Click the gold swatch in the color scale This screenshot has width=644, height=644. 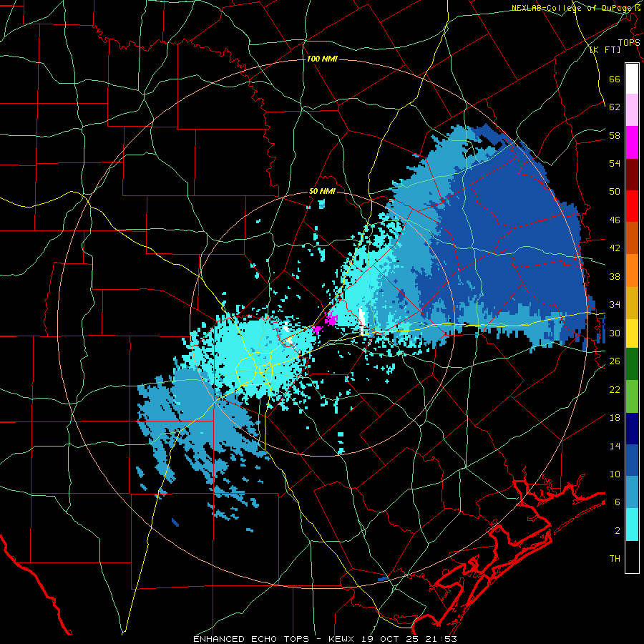click(632, 302)
